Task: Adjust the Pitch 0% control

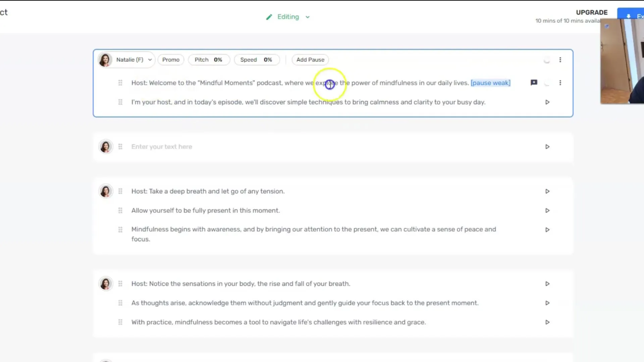Action: (209, 60)
